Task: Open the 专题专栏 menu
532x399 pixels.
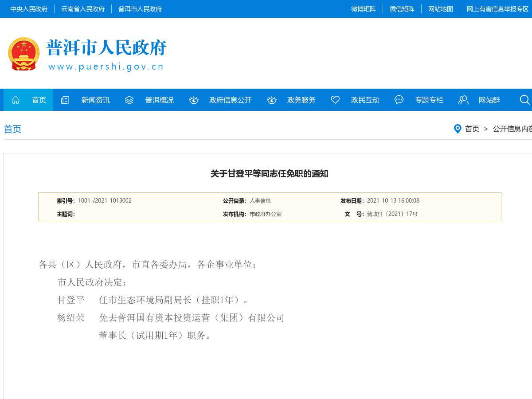Action: (x=429, y=100)
